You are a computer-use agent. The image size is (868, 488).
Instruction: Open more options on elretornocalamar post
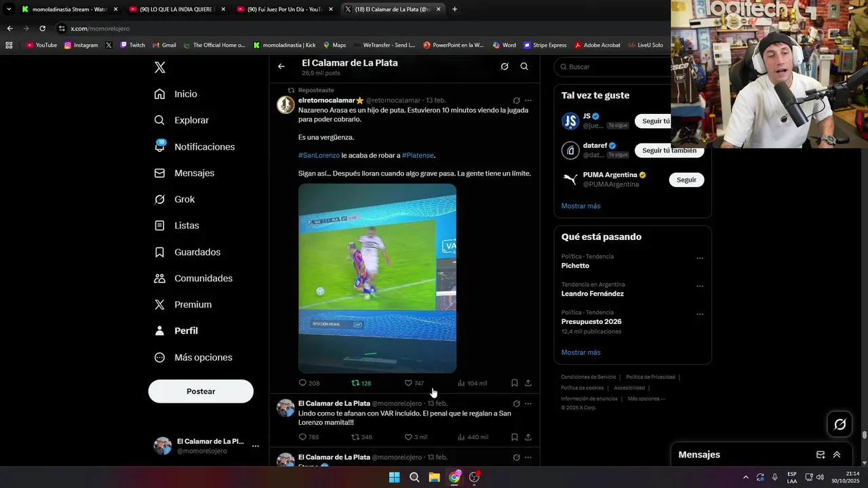point(528,100)
